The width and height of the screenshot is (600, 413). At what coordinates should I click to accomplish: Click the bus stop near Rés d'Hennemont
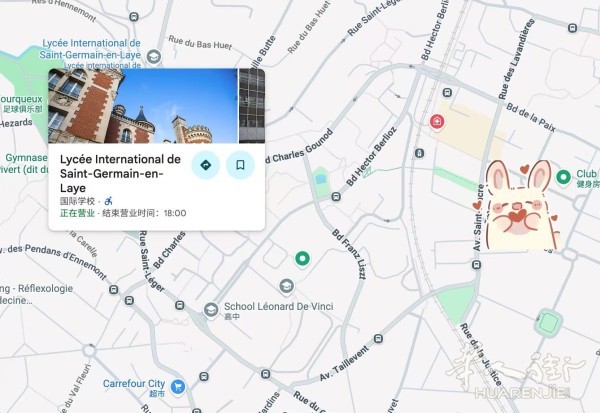click(134, 17)
